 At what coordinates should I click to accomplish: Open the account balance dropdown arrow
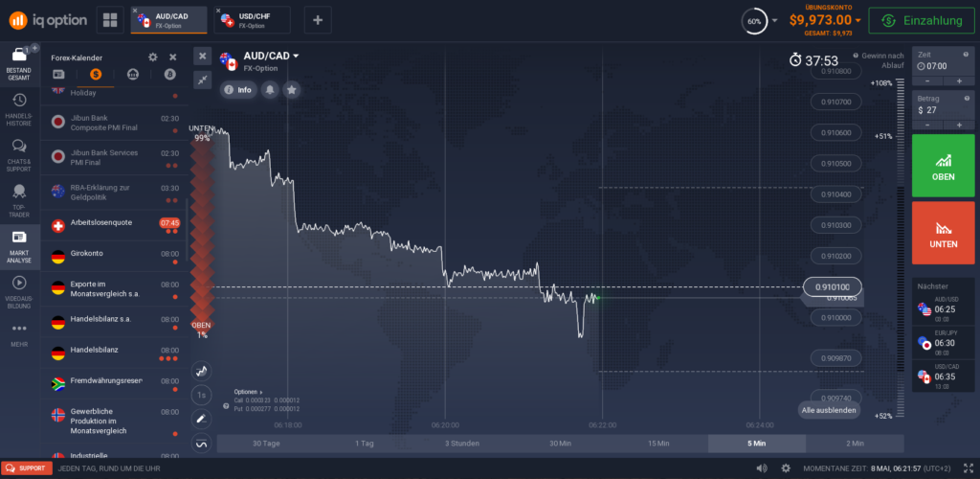click(858, 20)
